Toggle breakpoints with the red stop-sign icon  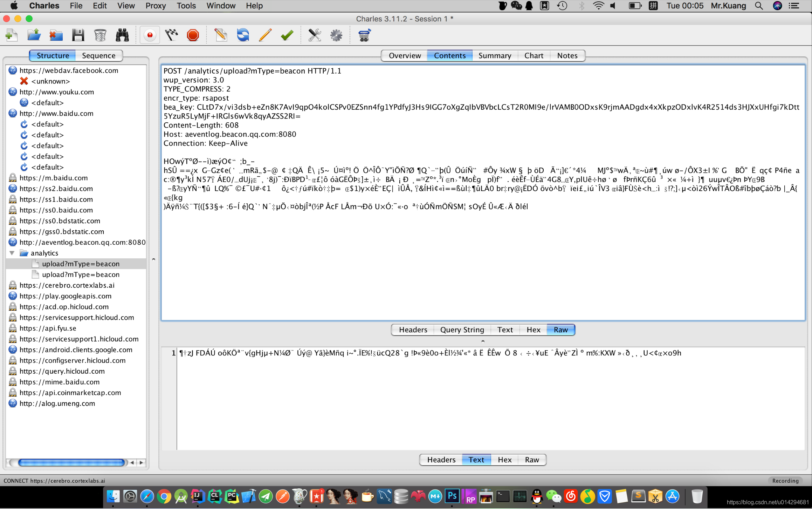193,35
